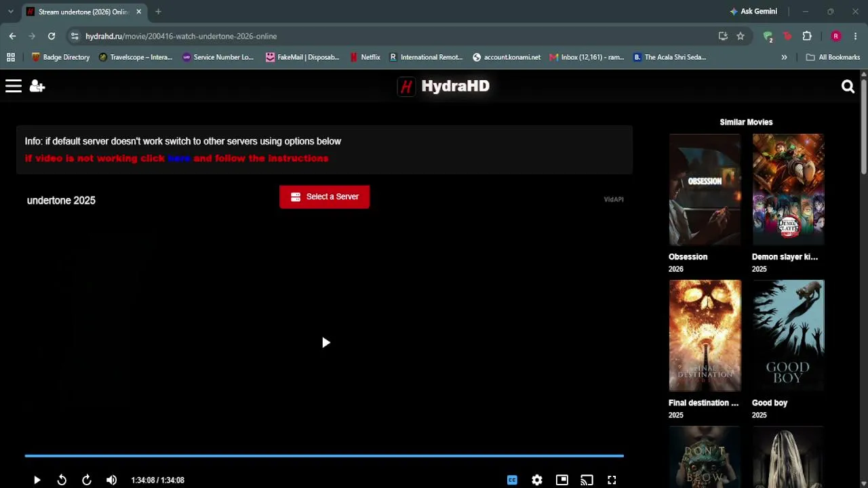Image resolution: width=868 pixels, height=488 pixels.
Task: Skip forward using the forward icon
Action: pyautogui.click(x=87, y=480)
